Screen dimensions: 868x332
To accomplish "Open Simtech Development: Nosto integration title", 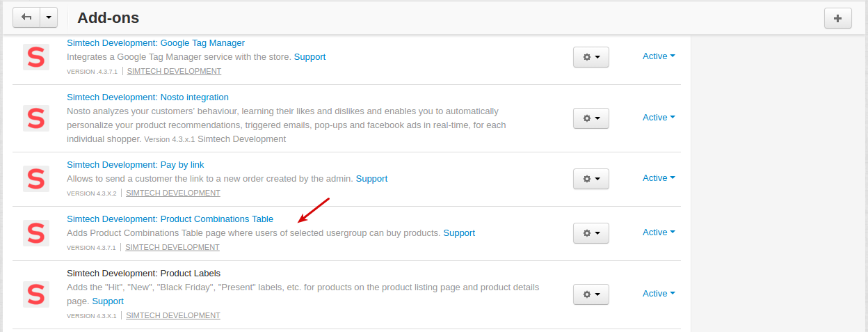I will pos(147,97).
